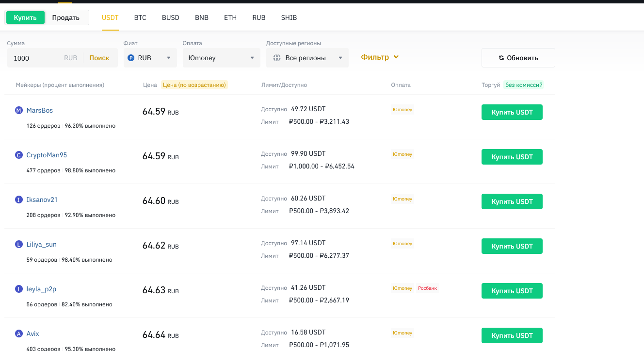The image size is (644, 351).
Task: Click the globe icon in regions selector
Action: [x=277, y=58]
